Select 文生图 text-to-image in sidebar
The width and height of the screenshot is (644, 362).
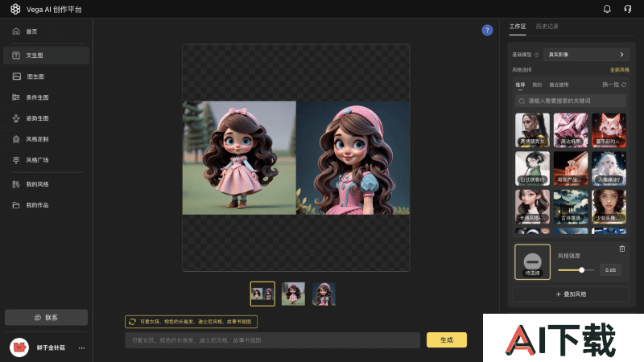pyautogui.click(x=46, y=56)
